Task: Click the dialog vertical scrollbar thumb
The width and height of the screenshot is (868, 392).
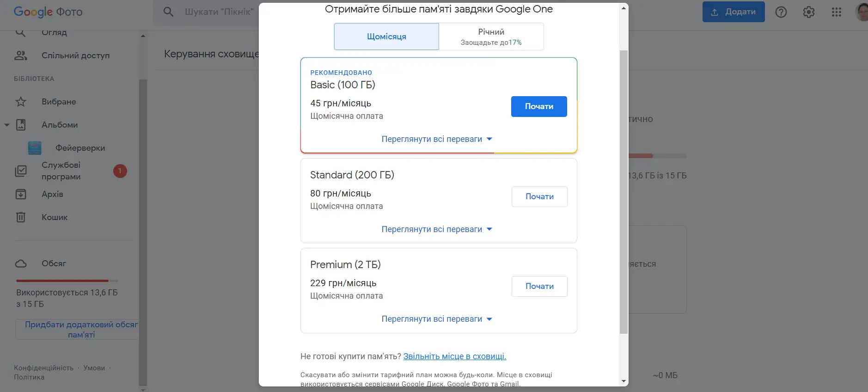Action: tap(624, 192)
